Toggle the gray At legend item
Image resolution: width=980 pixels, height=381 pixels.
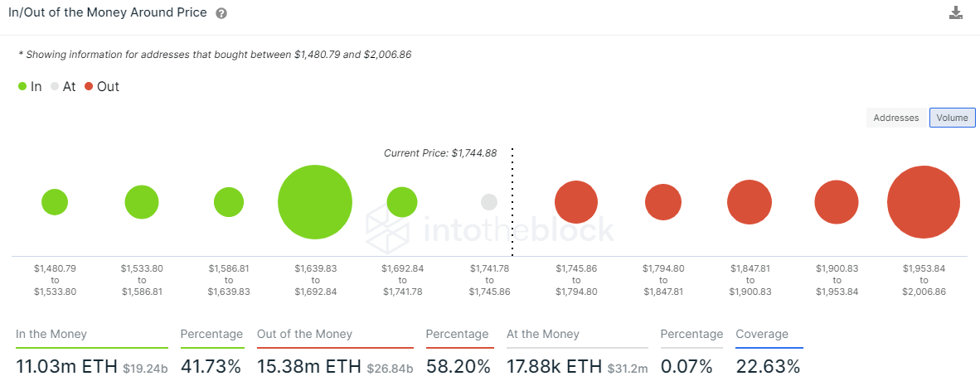[x=63, y=86]
